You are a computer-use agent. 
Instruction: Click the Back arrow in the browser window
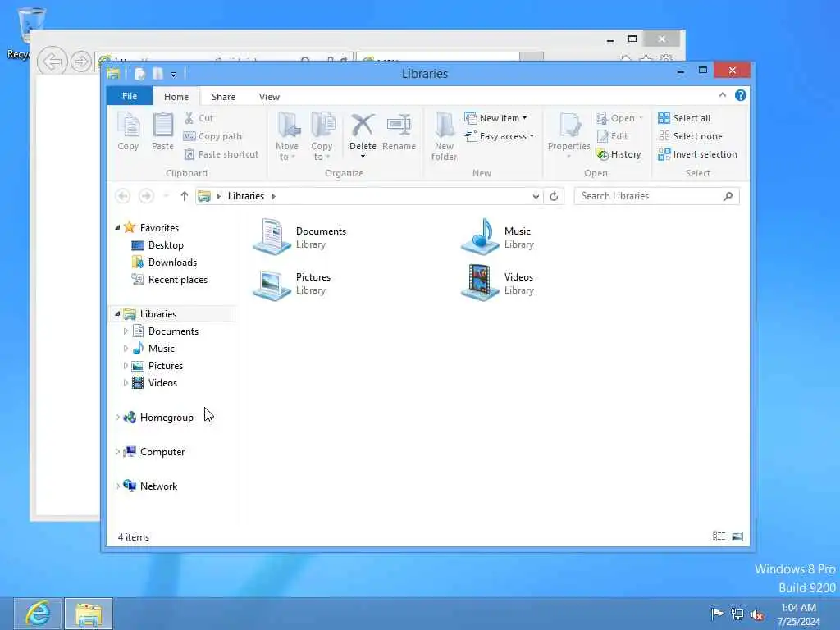pos(52,62)
